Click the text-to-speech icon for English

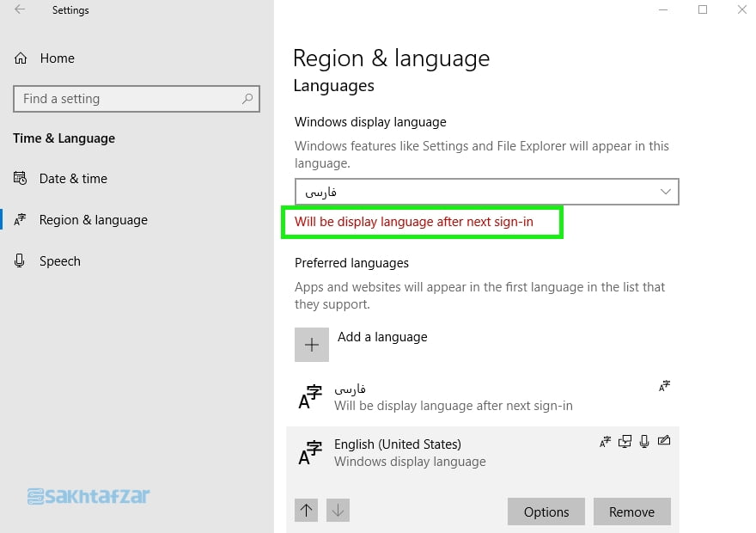click(625, 442)
